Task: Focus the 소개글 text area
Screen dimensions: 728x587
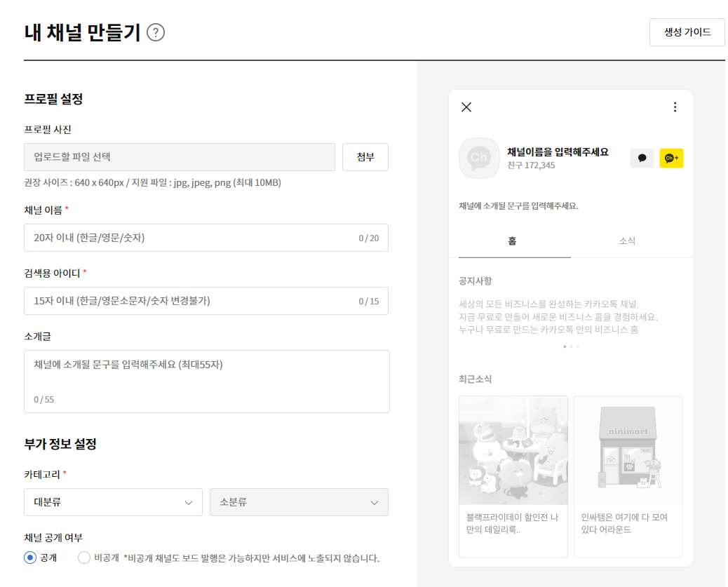Action: pos(207,382)
